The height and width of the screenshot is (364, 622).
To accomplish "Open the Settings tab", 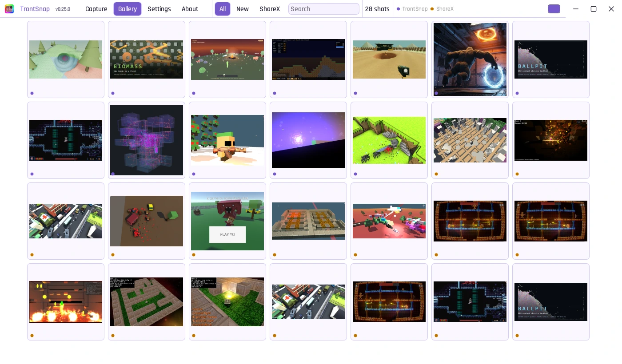I will 159,9.
